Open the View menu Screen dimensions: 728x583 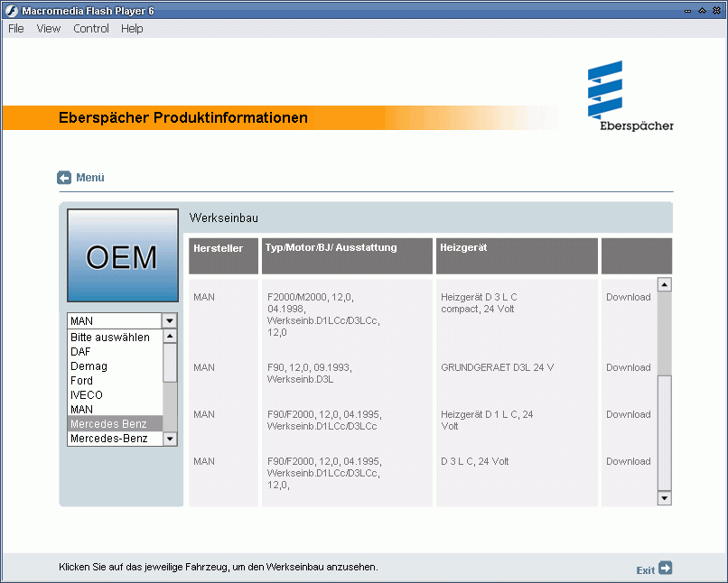coord(49,29)
